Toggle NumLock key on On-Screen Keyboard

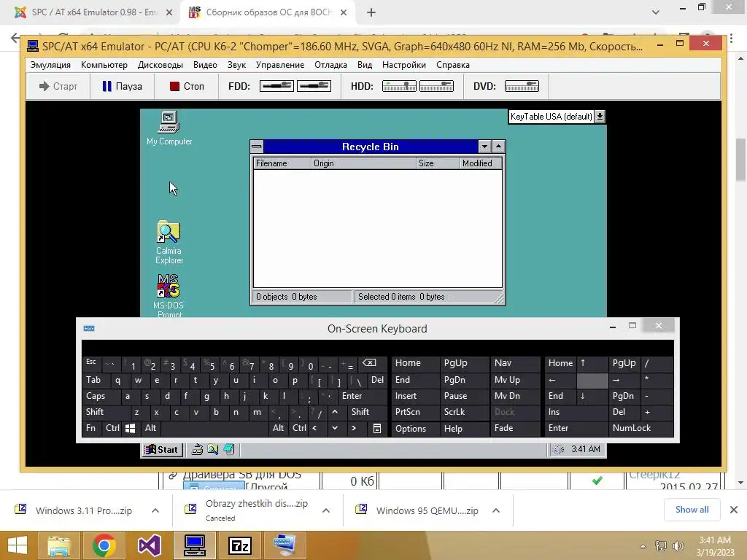coord(640,428)
